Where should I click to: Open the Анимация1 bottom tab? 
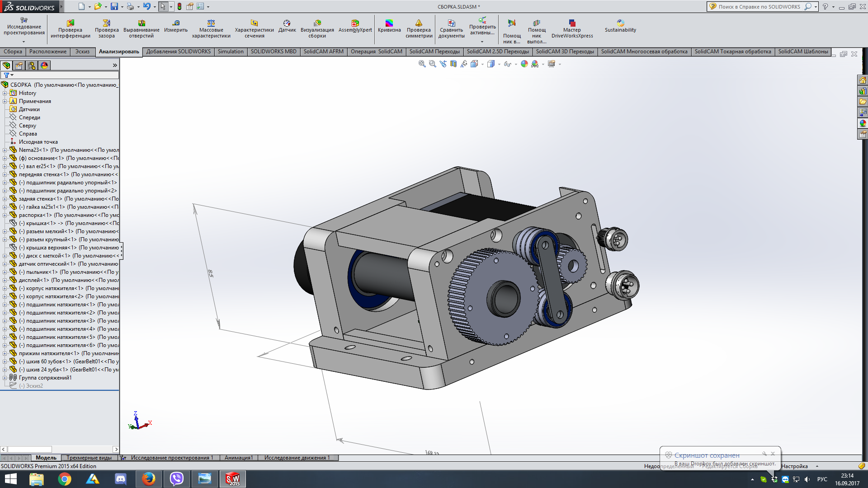coord(238,458)
